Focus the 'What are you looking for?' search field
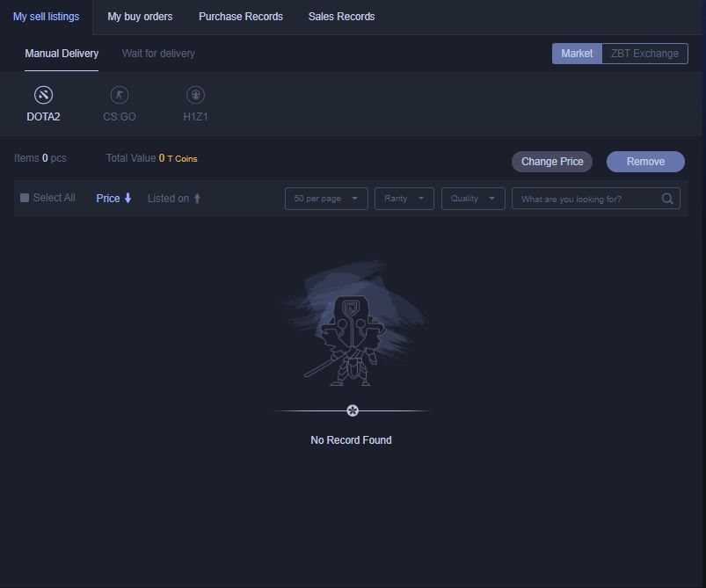The image size is (706, 588). click(596, 199)
